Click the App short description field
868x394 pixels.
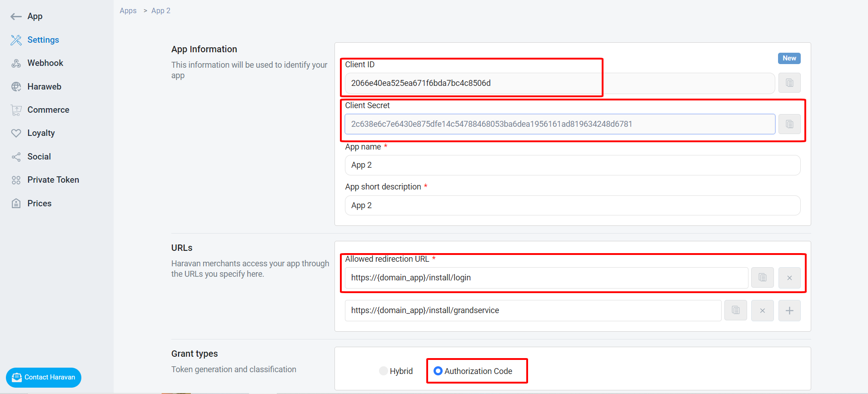[x=572, y=205]
